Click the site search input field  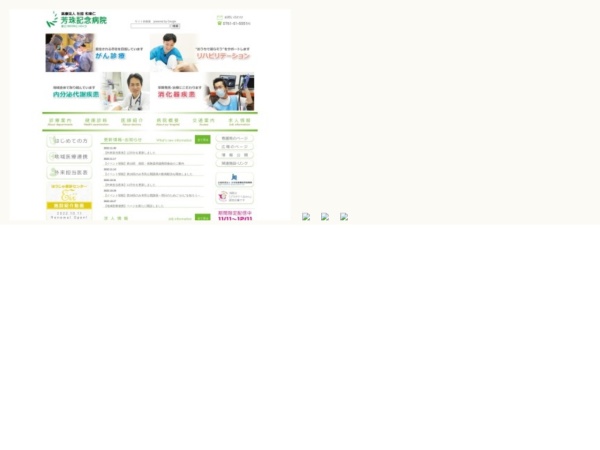click(x=150, y=26)
